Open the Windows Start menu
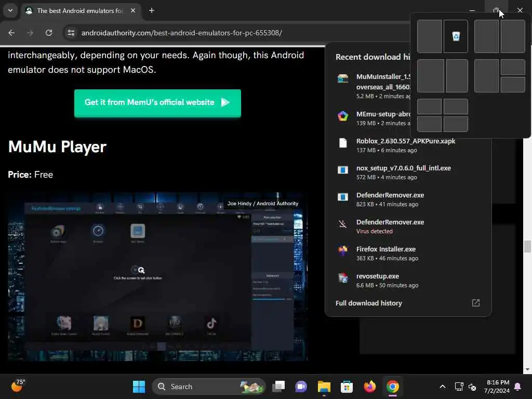Viewport: 532px width, 399px height. coord(139,387)
